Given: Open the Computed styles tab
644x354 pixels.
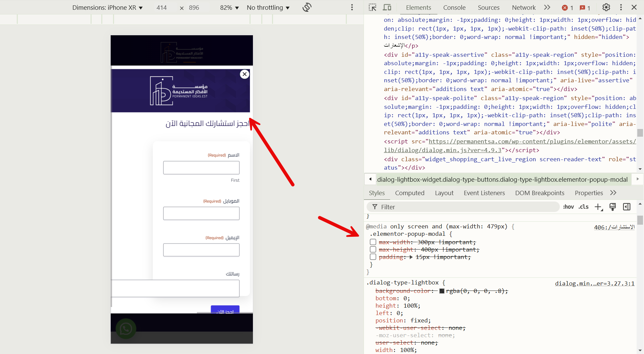Looking at the screenshot, I should (410, 193).
